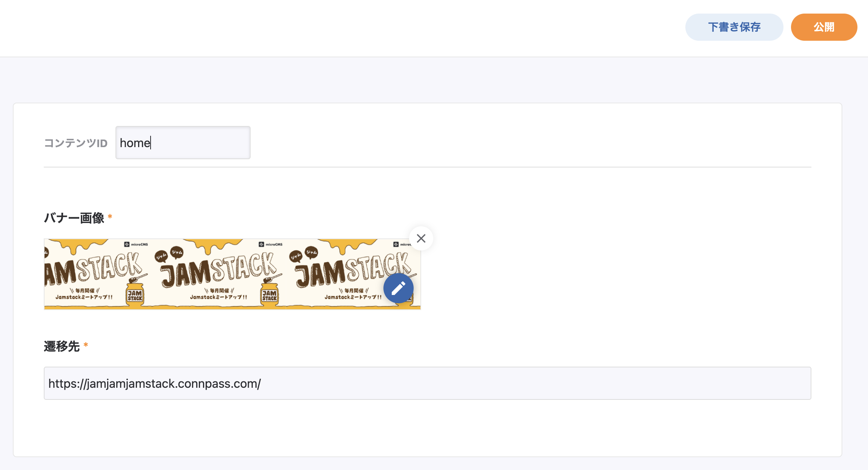868x470 pixels.
Task: Click the middle JAMSTACK title in the banner
Action: tap(219, 270)
